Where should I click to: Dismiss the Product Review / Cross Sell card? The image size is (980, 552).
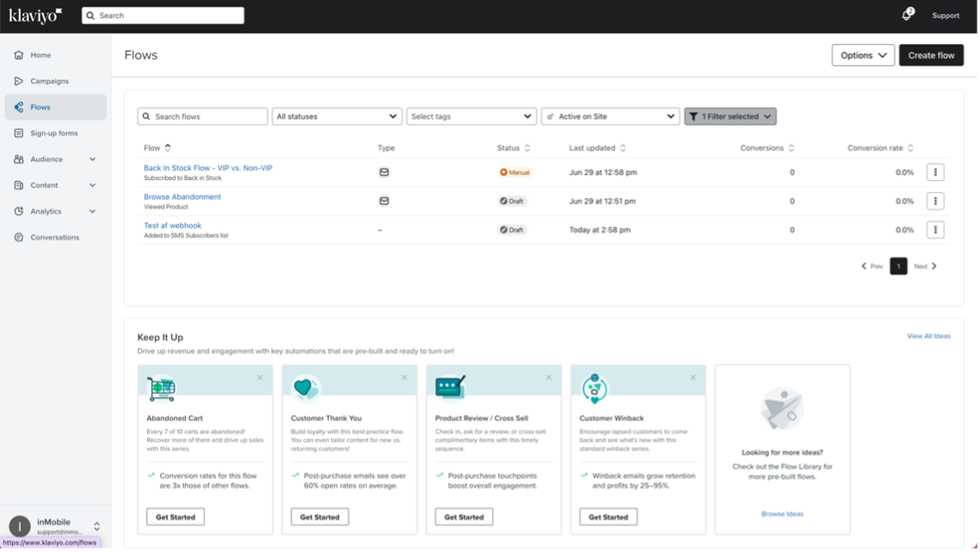[549, 377]
